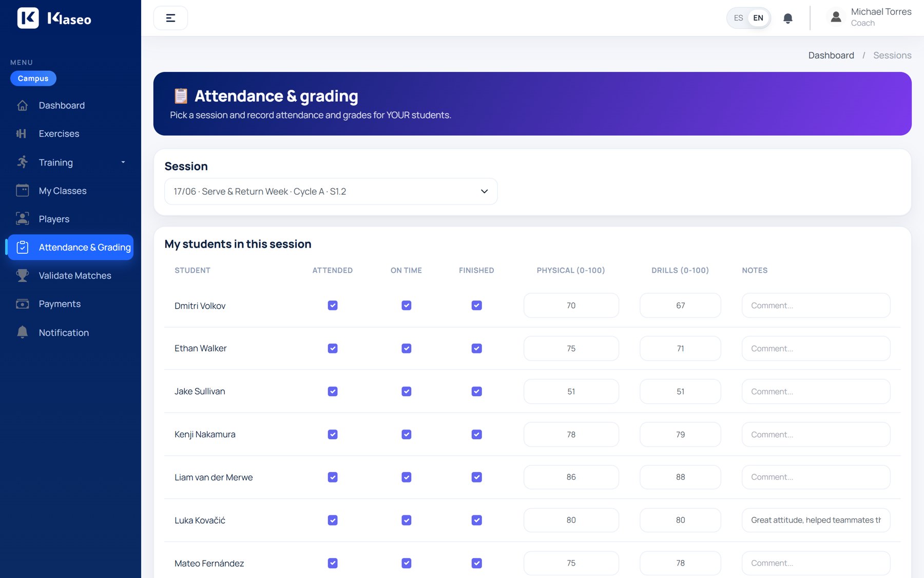Click the Payments cash icon
Viewport: 924px width, 578px height.
22,304
